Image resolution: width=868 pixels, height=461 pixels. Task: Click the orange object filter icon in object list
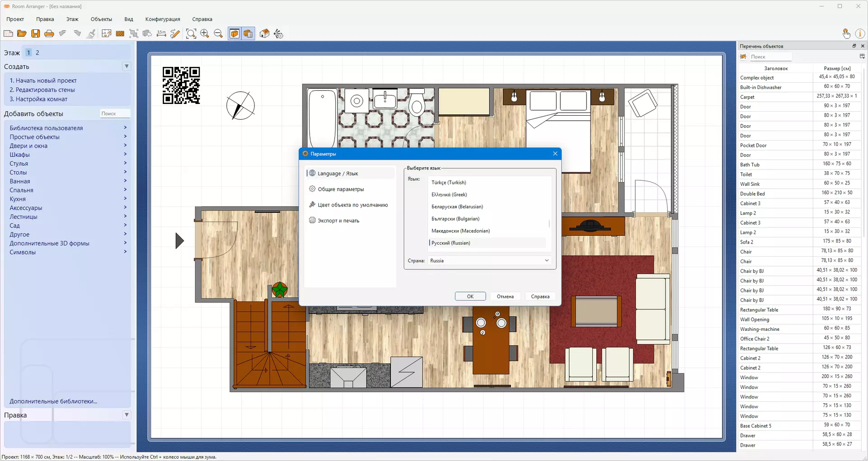tap(743, 56)
